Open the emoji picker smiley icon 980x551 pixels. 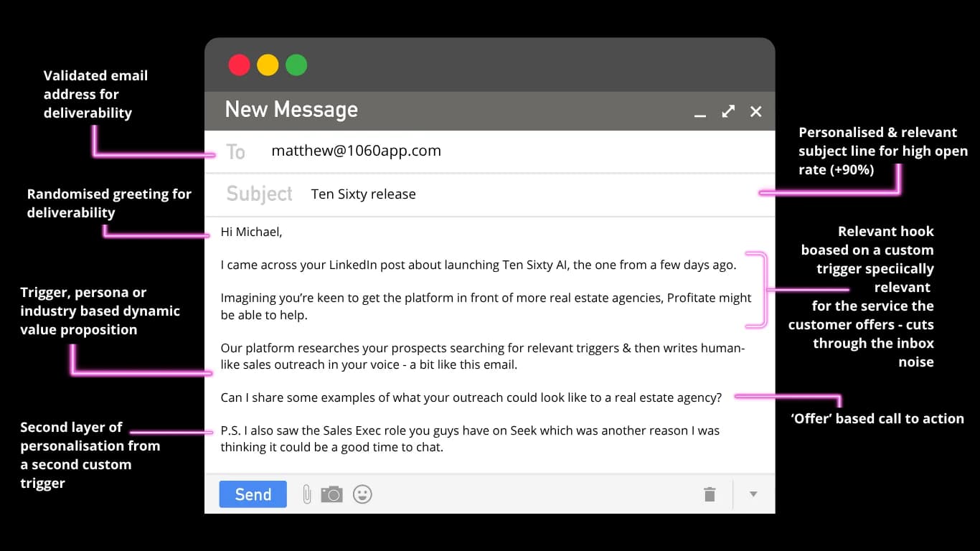click(x=362, y=494)
